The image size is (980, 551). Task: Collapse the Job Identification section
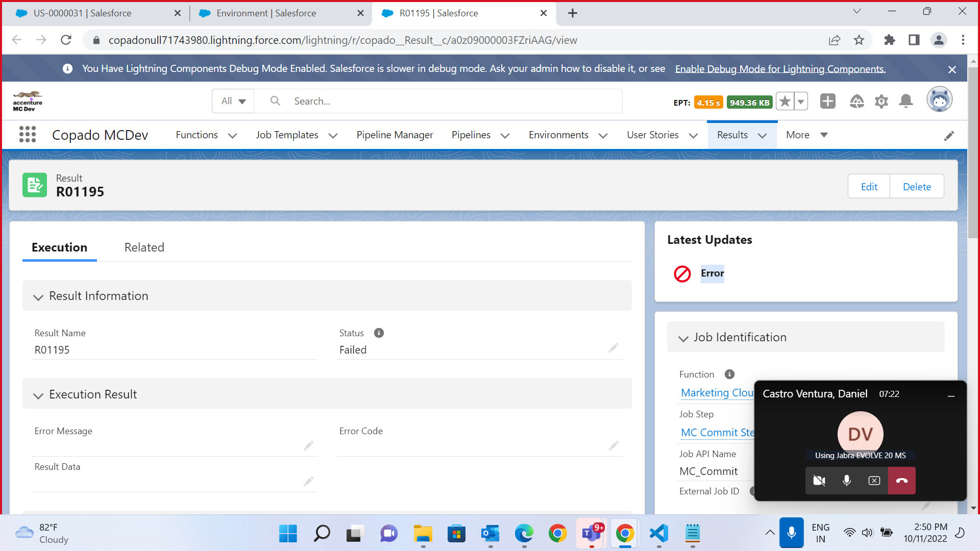coord(683,337)
